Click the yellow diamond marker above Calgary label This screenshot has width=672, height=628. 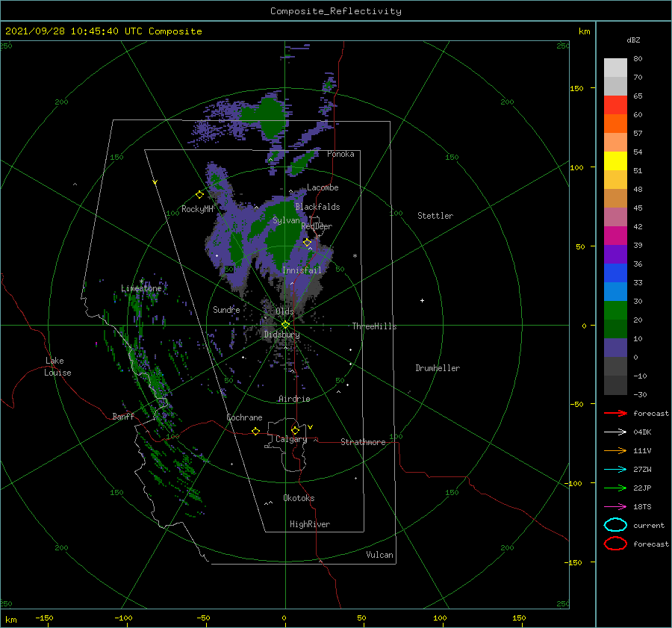tap(295, 430)
